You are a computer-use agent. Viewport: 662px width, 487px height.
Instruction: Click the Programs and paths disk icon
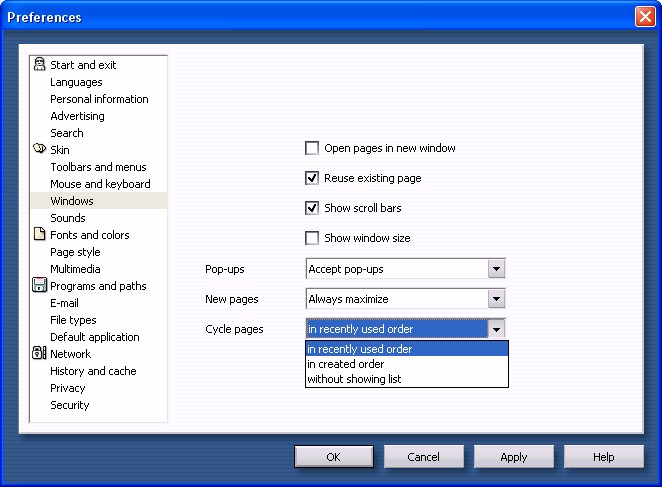39,286
